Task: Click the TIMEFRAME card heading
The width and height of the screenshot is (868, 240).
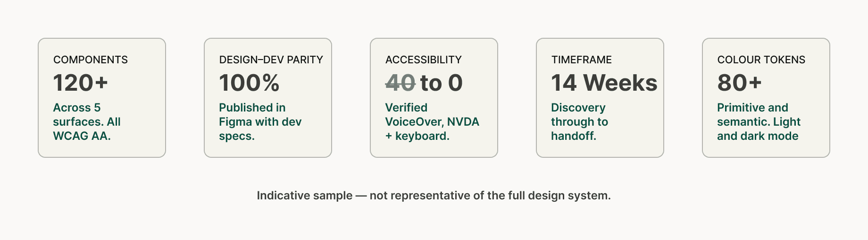Action: pyautogui.click(x=582, y=60)
